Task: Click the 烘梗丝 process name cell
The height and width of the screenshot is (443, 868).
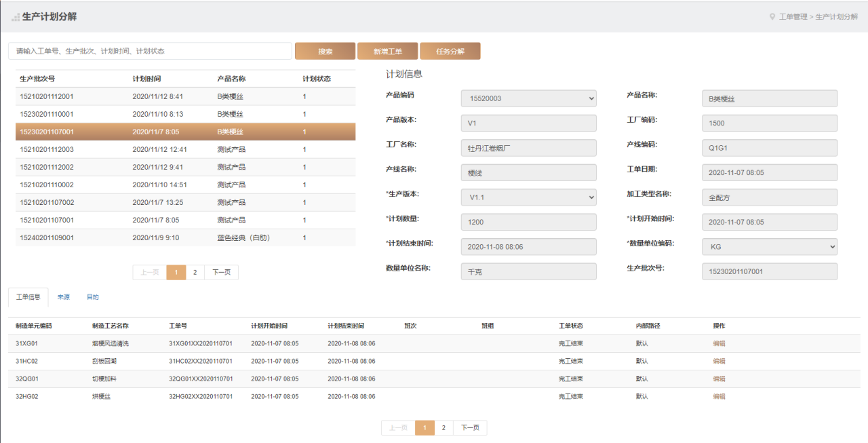Action: point(102,397)
